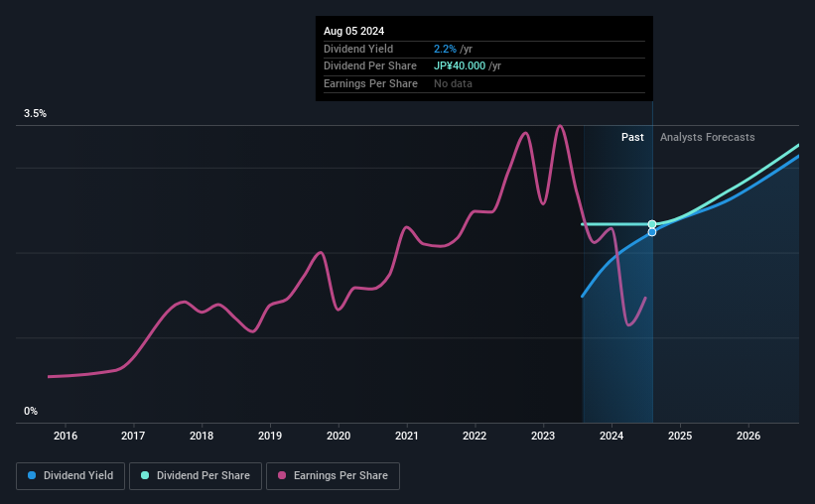Toggle the Dividend Per Share legend series

coord(196,476)
